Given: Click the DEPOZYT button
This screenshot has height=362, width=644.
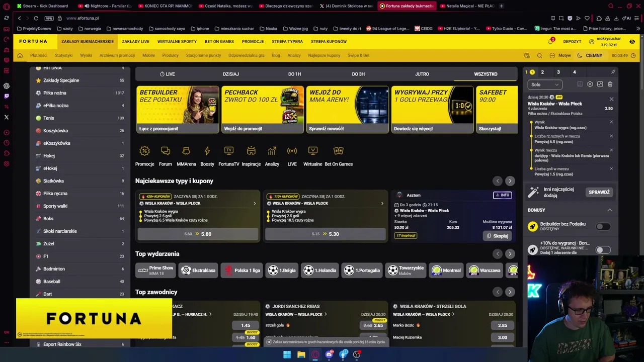Looking at the screenshot, I should tap(573, 41).
